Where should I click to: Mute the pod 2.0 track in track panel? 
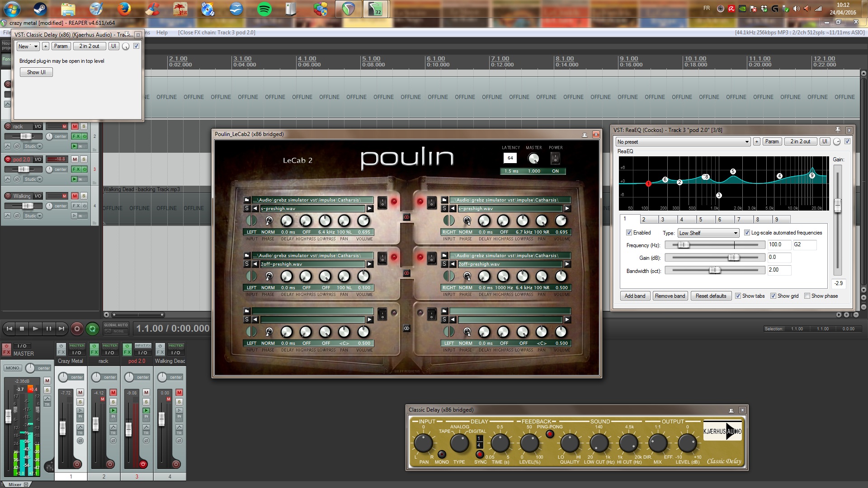pos(75,159)
